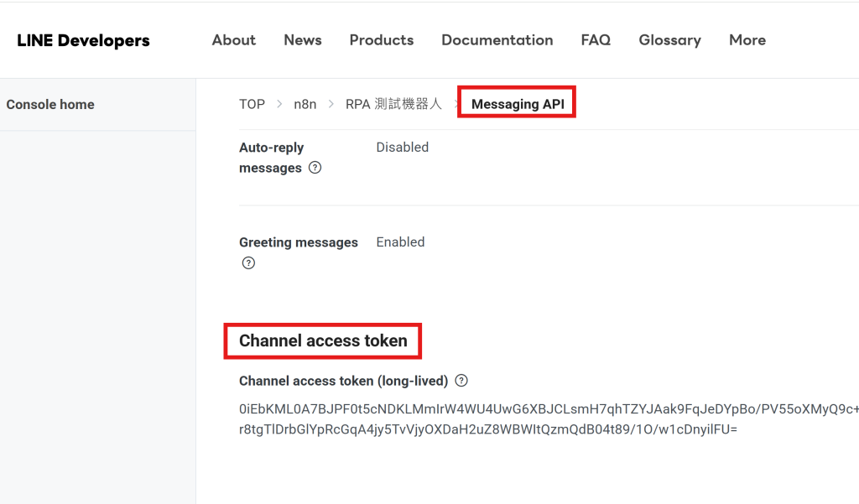Click the token line starting with r8tgTlDrbGl
This screenshot has height=504, width=859.
pos(488,429)
